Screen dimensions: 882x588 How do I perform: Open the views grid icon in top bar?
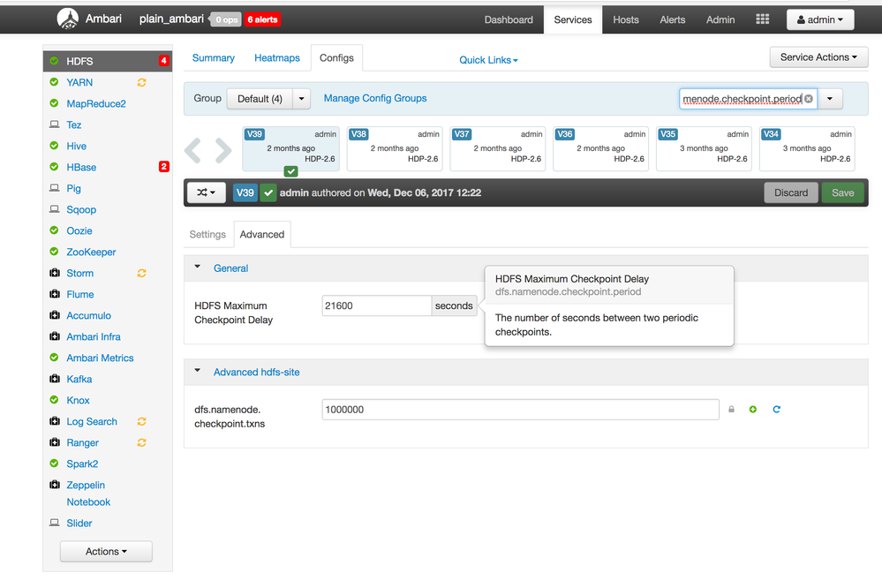click(762, 19)
